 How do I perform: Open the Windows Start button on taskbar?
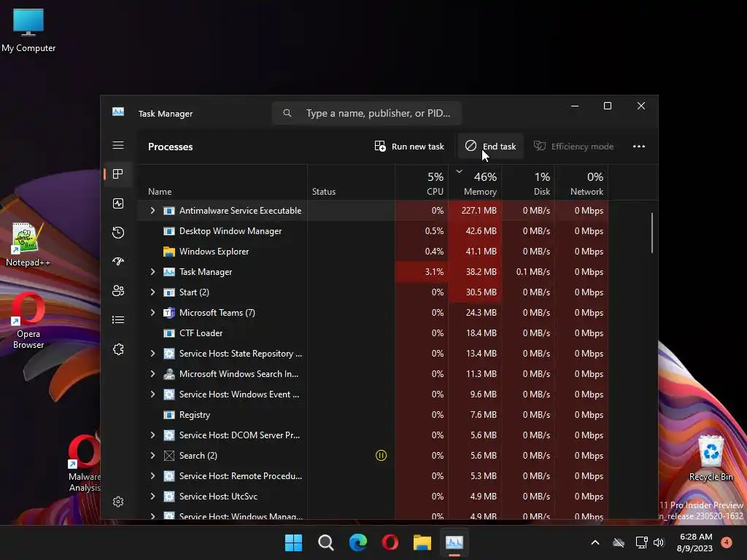[x=293, y=542]
